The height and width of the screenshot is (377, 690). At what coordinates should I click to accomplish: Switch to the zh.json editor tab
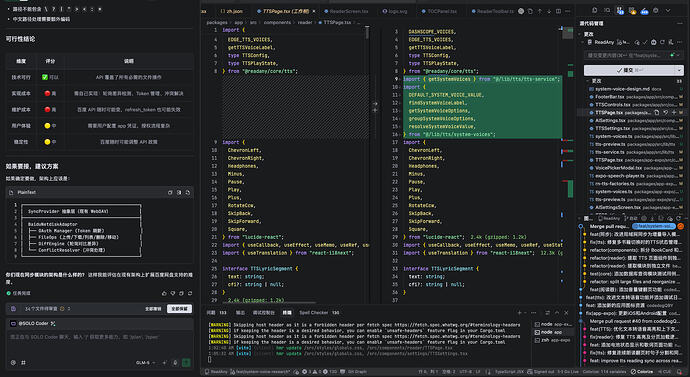coord(232,11)
